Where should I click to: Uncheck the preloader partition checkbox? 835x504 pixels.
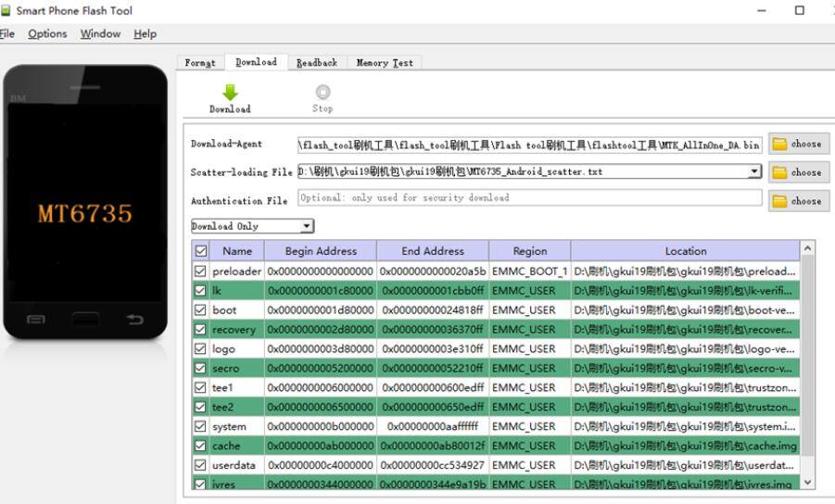pos(200,271)
